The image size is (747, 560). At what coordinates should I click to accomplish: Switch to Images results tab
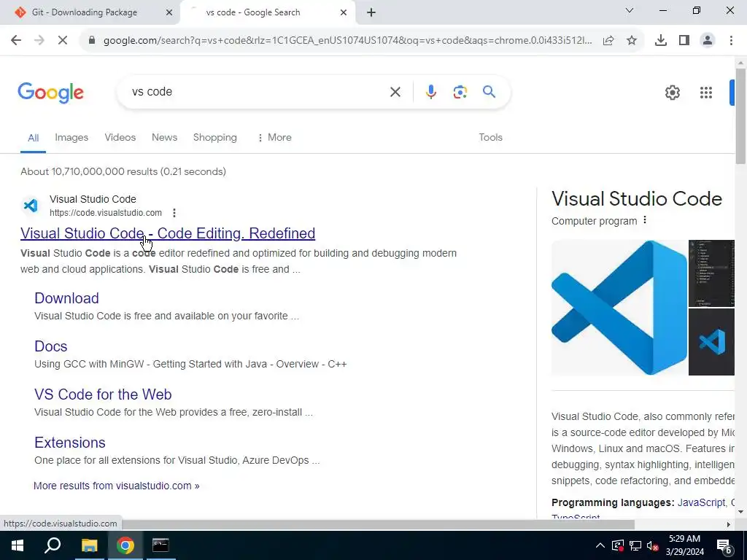coord(71,138)
